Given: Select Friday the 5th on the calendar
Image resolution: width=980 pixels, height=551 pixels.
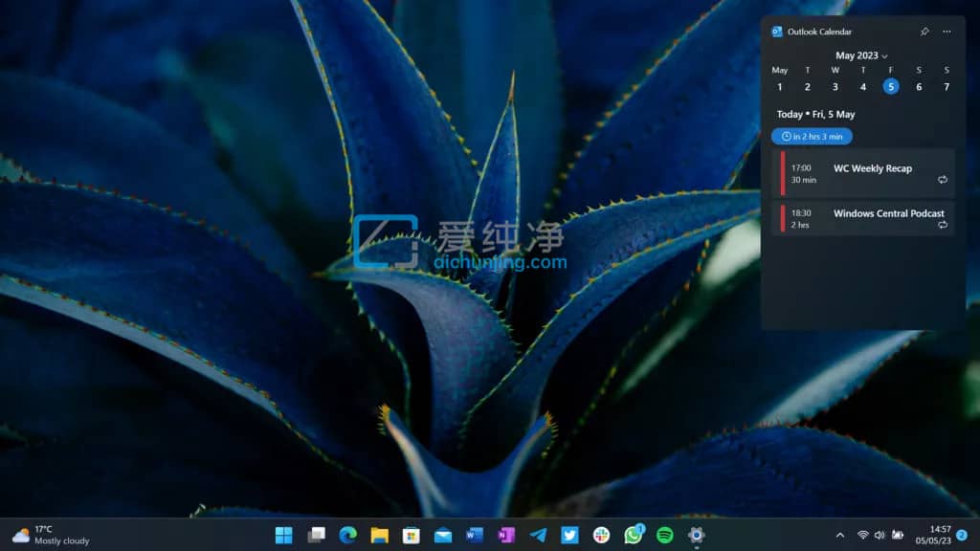Looking at the screenshot, I should [890, 86].
